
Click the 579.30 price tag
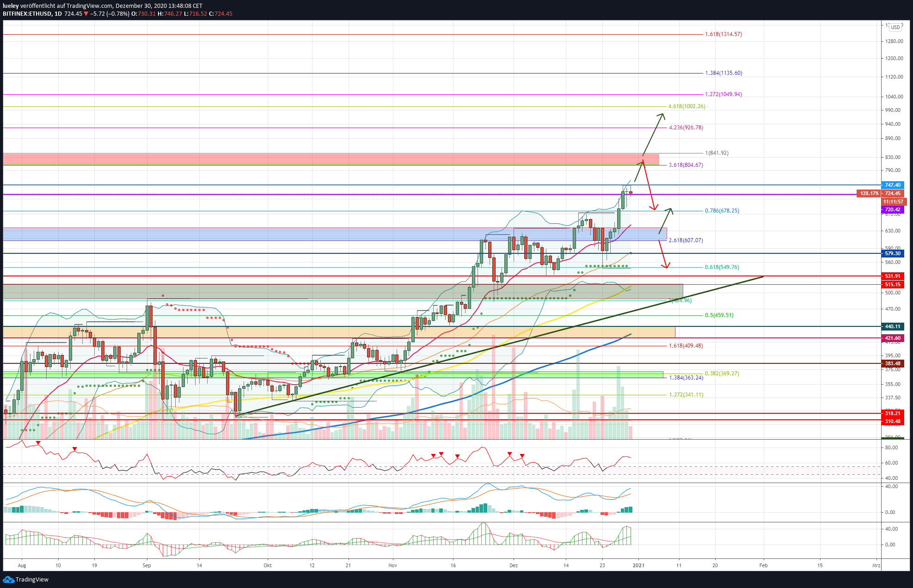pos(893,253)
